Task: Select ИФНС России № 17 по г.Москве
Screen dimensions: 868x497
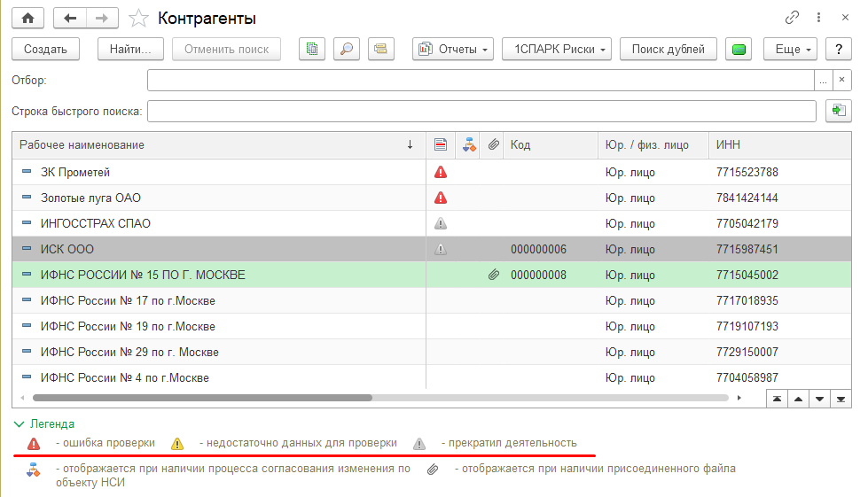Action: [432, 300]
